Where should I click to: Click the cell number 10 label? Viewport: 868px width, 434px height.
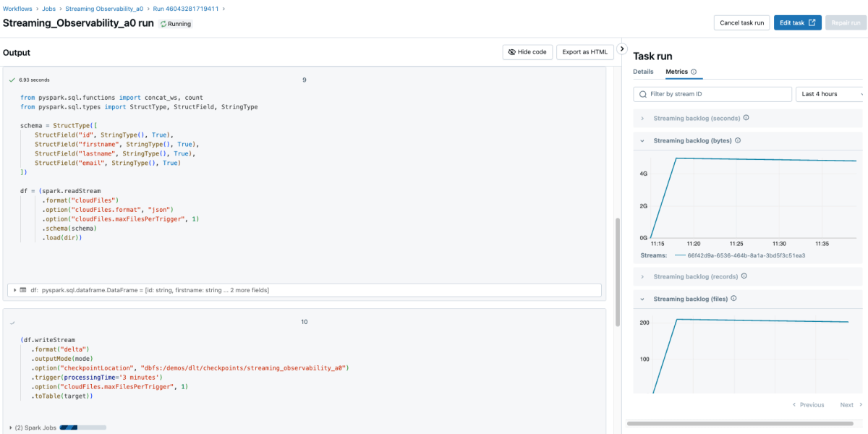(304, 321)
